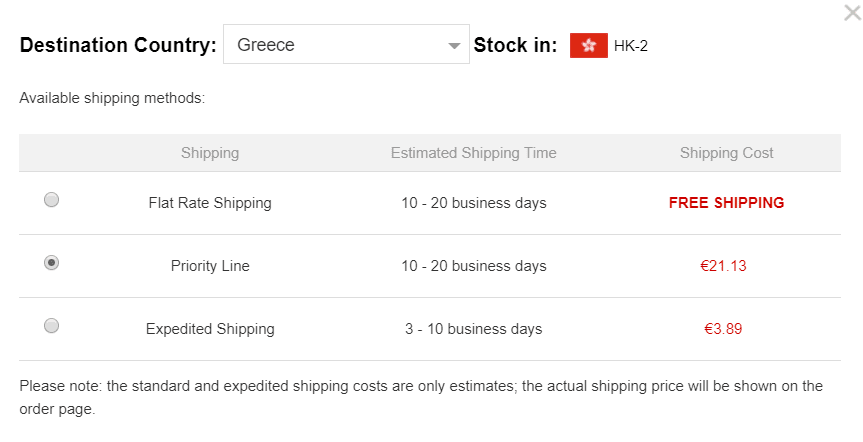Click the Stock in label
The height and width of the screenshot is (442, 863).
pos(515,45)
